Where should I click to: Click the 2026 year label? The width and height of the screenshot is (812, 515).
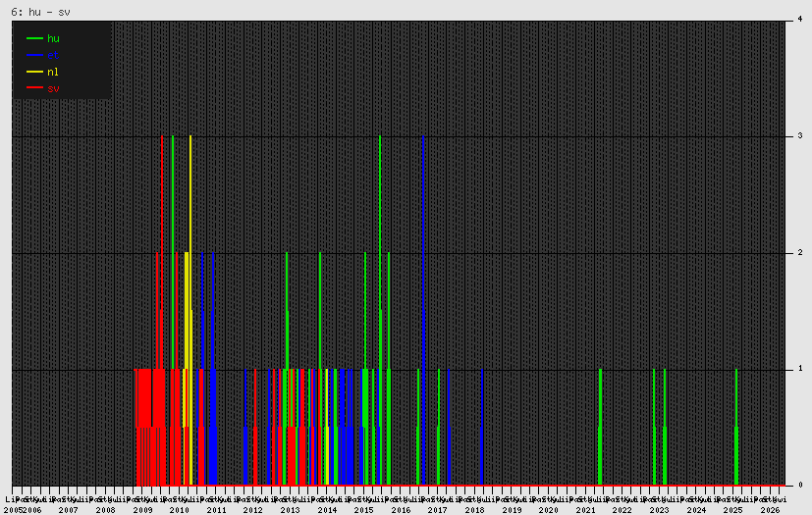(x=771, y=510)
